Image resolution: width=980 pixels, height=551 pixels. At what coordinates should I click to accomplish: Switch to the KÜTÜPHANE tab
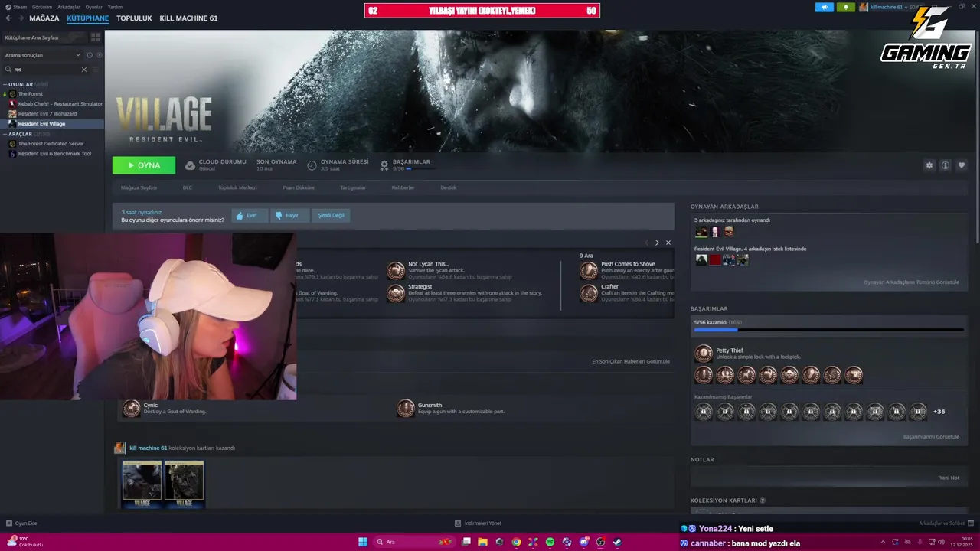[88, 18]
